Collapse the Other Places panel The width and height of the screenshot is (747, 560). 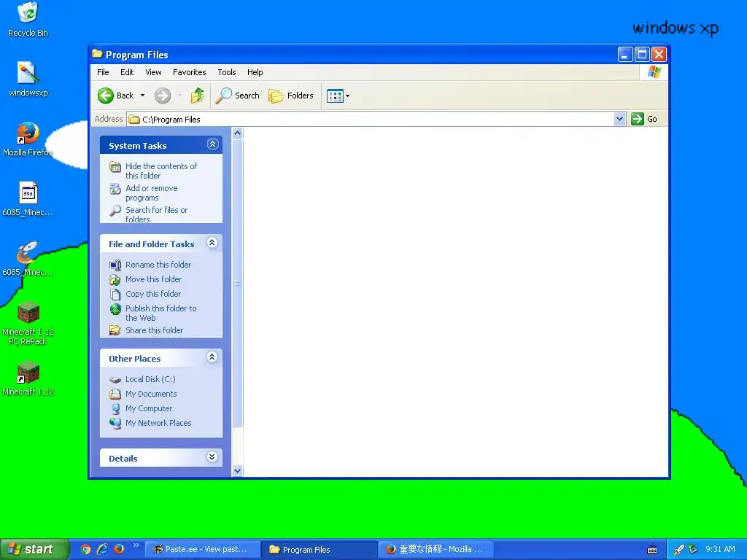[x=212, y=357]
